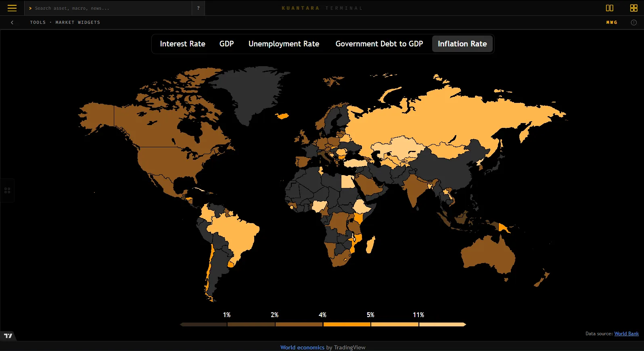This screenshot has height=351, width=644.
Task: Select the Unemployment Rate tab
Action: click(284, 44)
